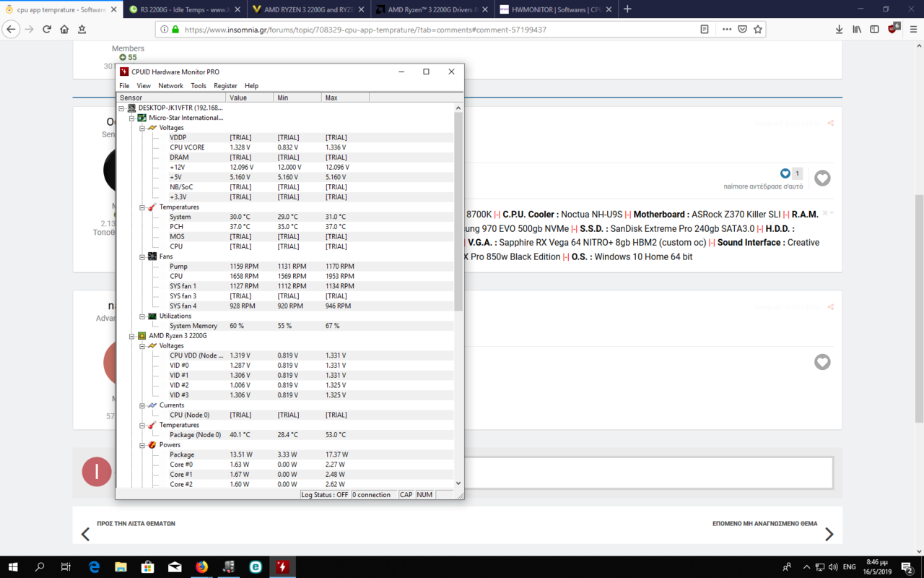Launch Microsoft Edge from taskbar
924x578 pixels.
point(94,567)
